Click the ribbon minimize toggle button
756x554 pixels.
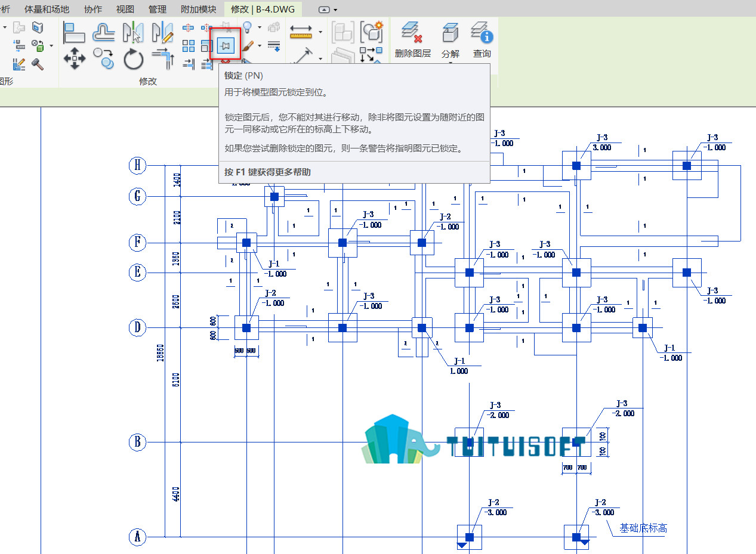click(x=325, y=10)
